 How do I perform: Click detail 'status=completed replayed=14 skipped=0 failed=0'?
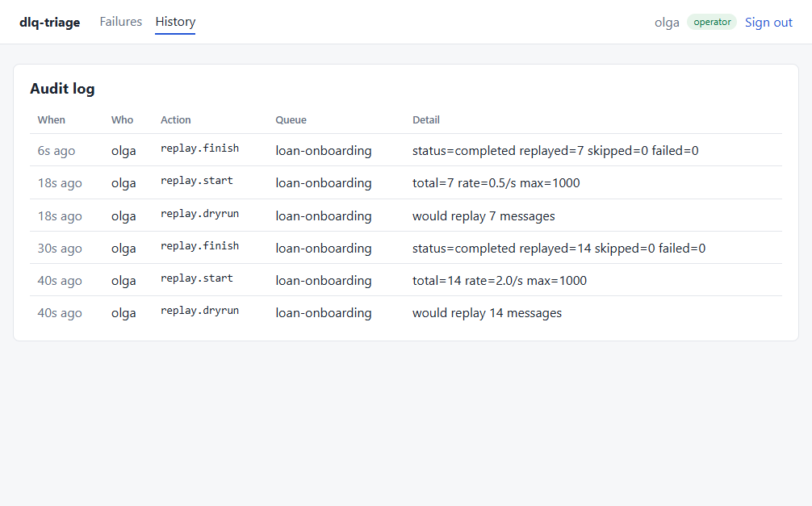pyautogui.click(x=559, y=248)
